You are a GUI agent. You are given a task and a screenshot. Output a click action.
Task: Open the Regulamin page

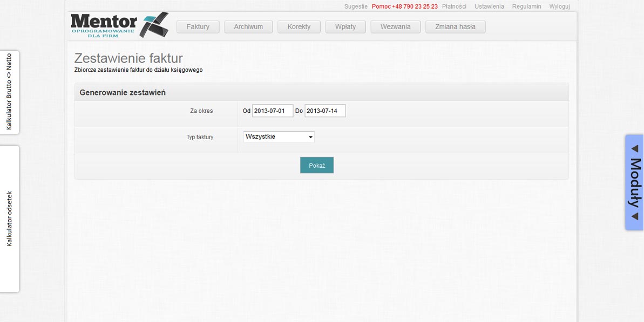tap(526, 6)
